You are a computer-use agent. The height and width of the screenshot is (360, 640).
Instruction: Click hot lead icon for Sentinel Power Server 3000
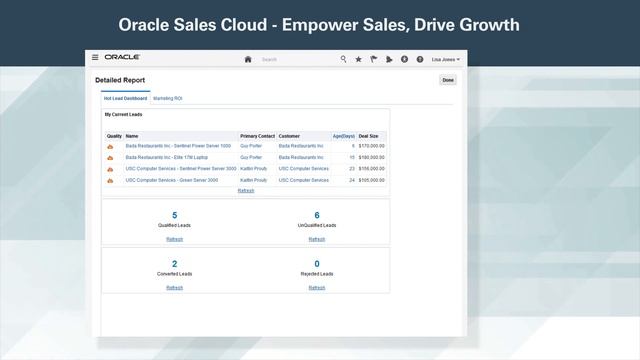click(110, 169)
